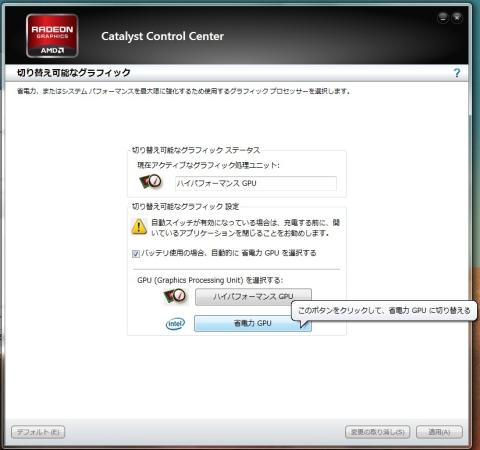The width and height of the screenshot is (480, 450).
Task: Click the GPU (Graphics Processing Unit) を選択する label
Action: 210,280
